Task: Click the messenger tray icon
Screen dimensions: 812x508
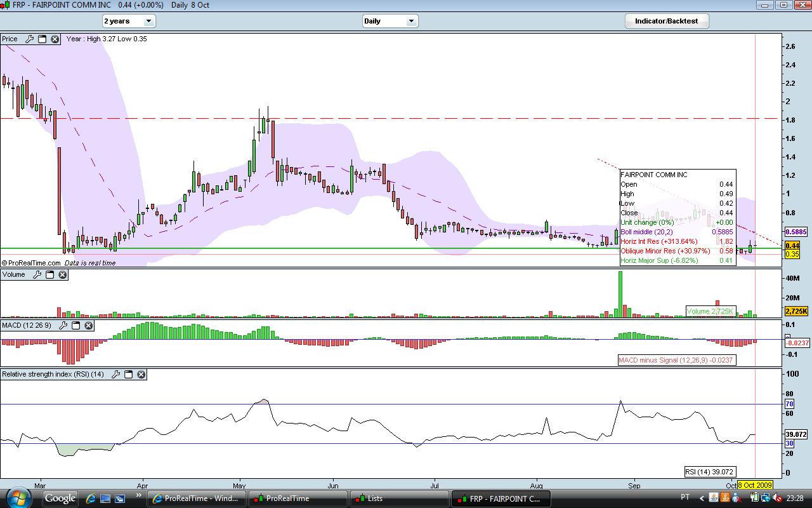Action: [737, 498]
